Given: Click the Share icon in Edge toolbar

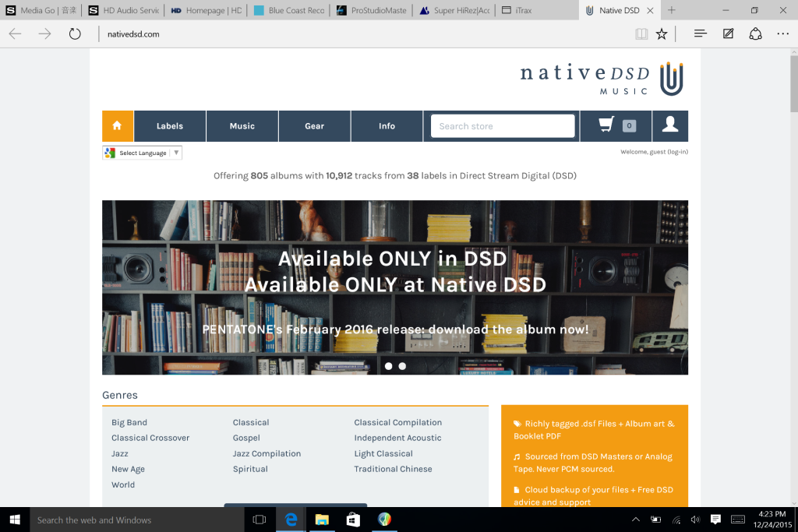Looking at the screenshot, I should click(x=755, y=33).
